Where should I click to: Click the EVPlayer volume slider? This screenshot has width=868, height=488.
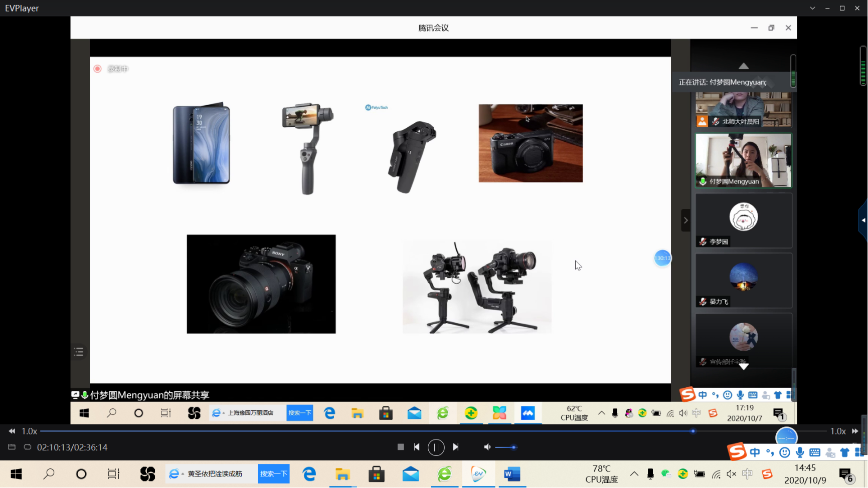tap(505, 447)
